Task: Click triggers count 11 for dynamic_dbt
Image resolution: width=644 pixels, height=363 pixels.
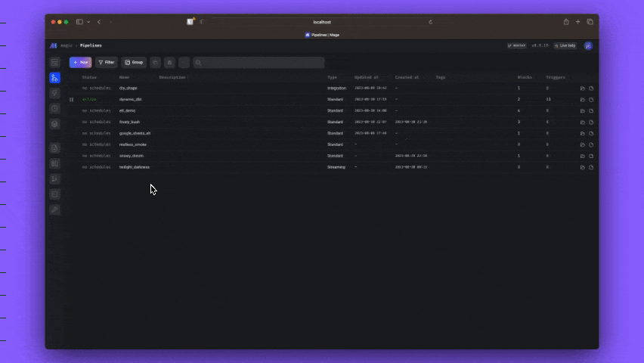Action: tap(548, 100)
